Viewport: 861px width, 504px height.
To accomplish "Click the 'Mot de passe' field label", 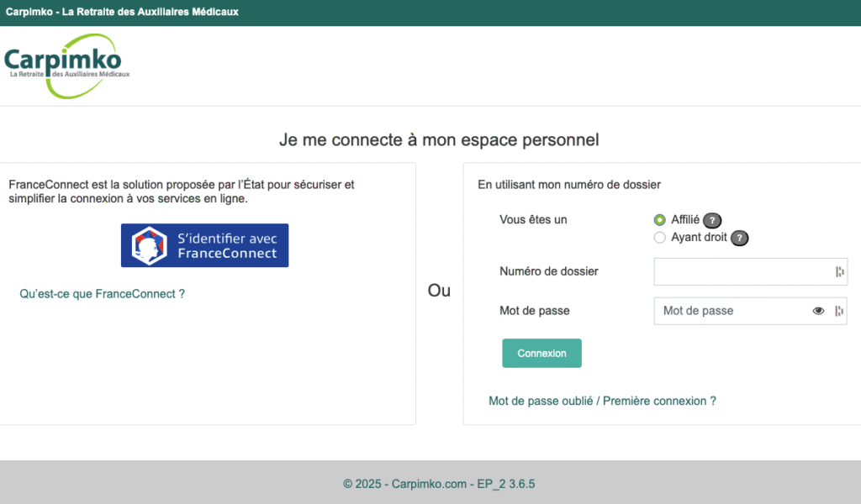I will click(x=534, y=311).
